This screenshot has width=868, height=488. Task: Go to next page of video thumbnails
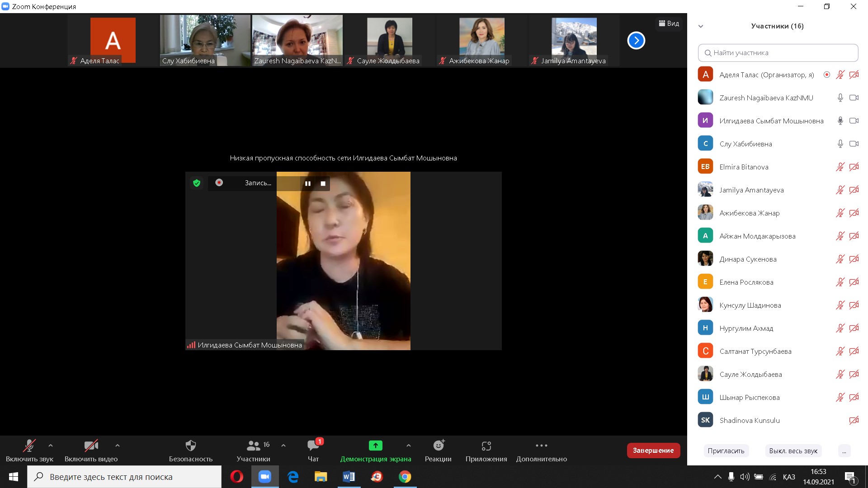(x=636, y=41)
